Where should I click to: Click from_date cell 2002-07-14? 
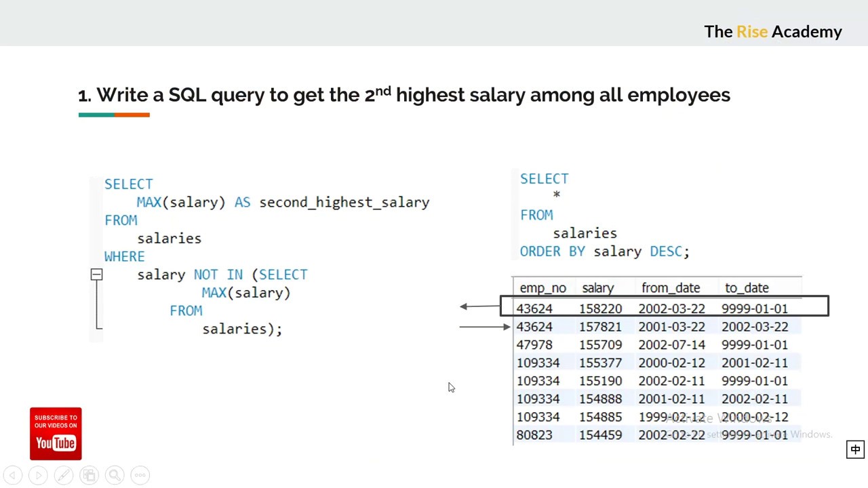(671, 345)
